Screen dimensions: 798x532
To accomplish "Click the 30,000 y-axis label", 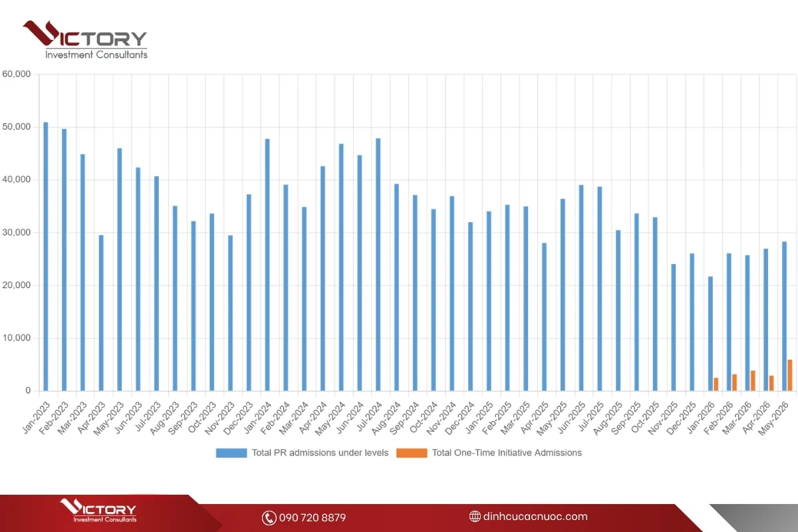I will click(17, 233).
